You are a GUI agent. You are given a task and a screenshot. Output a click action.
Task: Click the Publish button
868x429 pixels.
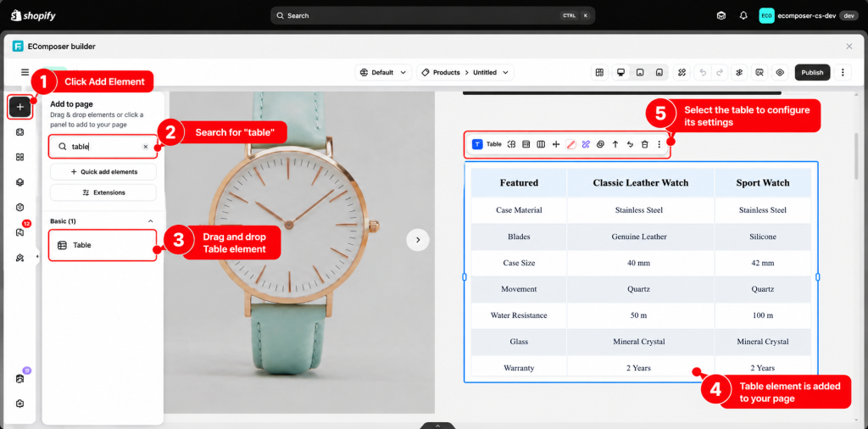pos(812,73)
